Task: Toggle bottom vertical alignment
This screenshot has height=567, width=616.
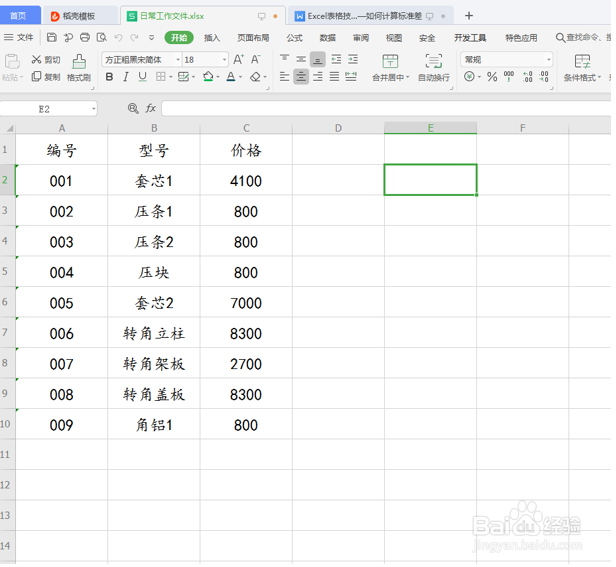Action: 317,60
